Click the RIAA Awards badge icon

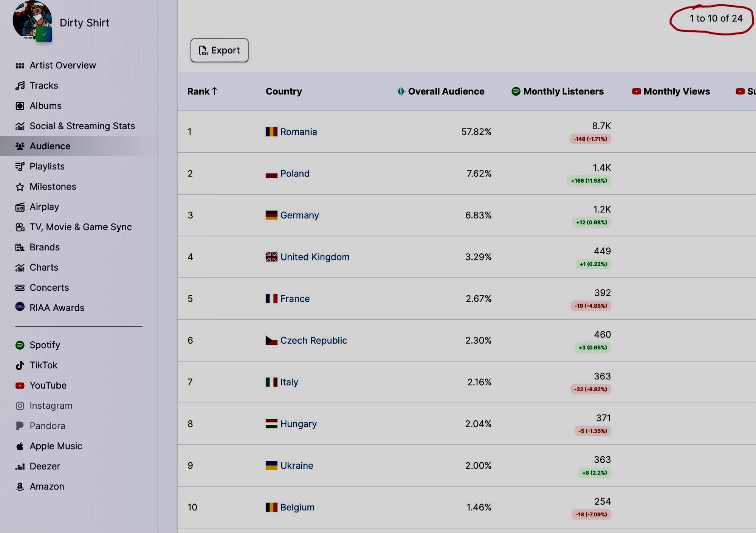[x=20, y=307]
